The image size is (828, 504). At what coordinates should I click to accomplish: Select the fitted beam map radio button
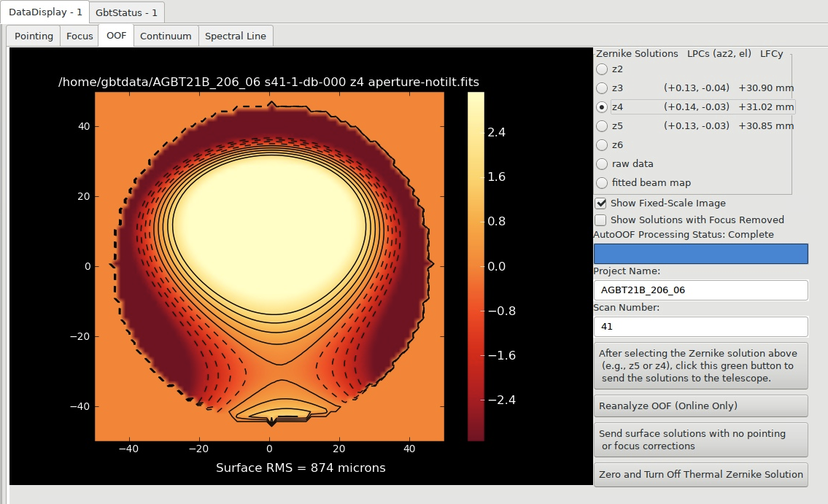[602, 183]
